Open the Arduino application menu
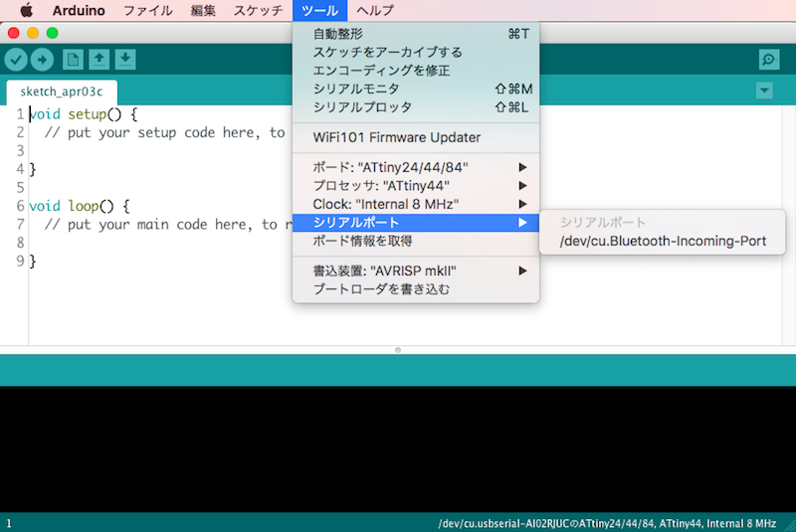This screenshot has height=532, width=796. [x=79, y=10]
